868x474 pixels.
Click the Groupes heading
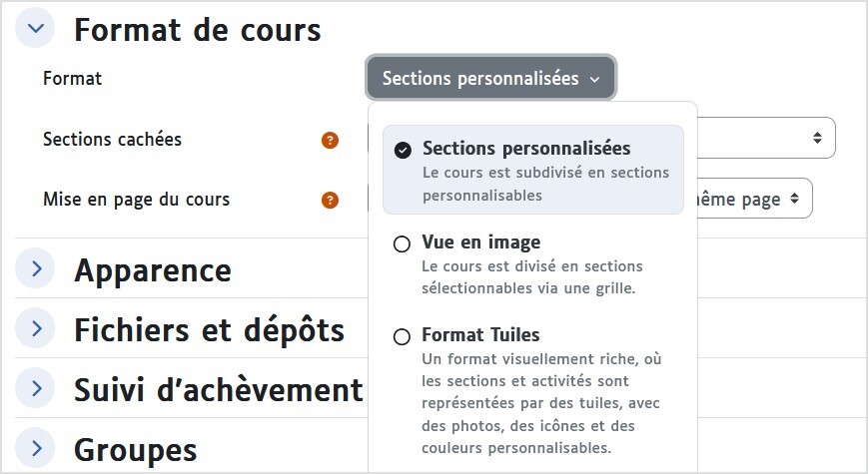point(136,450)
